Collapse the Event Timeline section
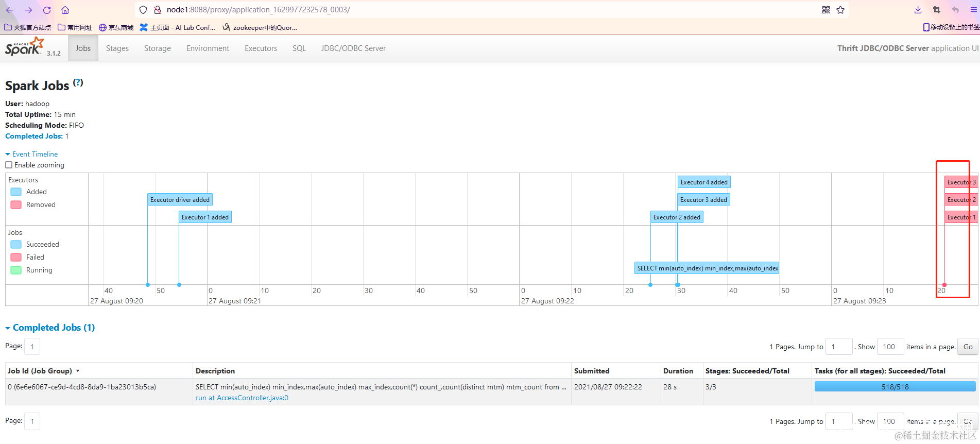The height and width of the screenshot is (444, 980). point(31,154)
